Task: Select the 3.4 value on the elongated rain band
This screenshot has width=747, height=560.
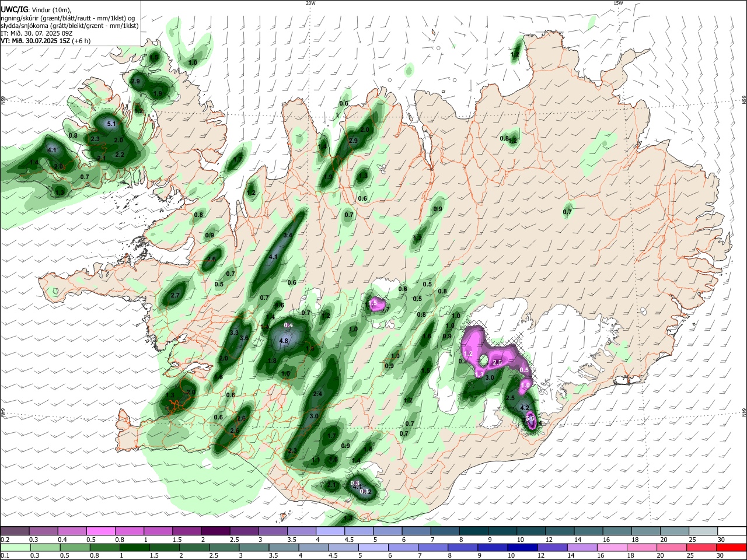Action: tap(288, 235)
